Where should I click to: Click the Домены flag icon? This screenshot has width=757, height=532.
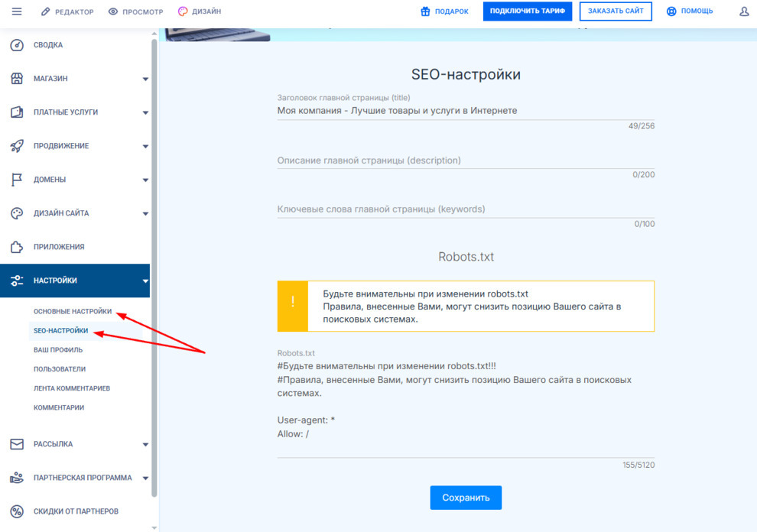coord(17,180)
